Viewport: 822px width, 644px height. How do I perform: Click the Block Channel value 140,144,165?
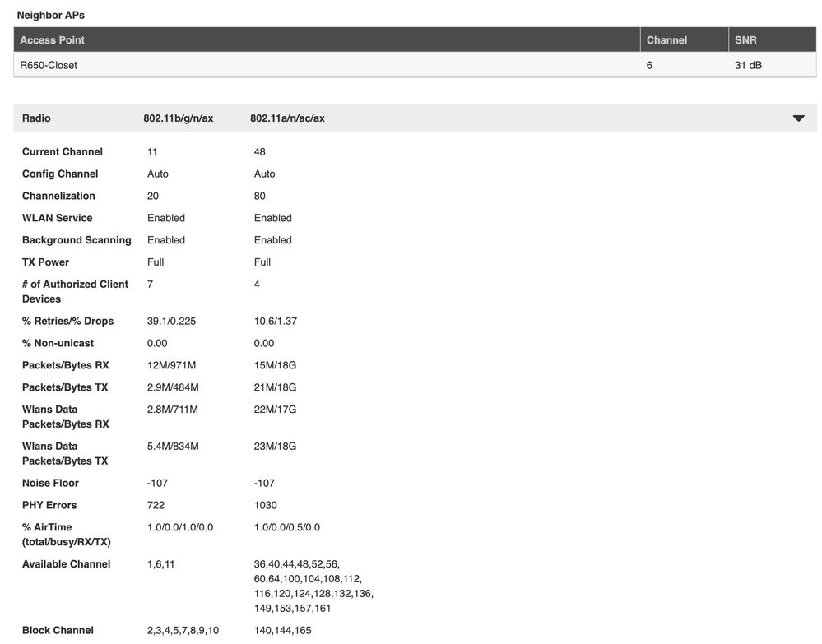(283, 631)
